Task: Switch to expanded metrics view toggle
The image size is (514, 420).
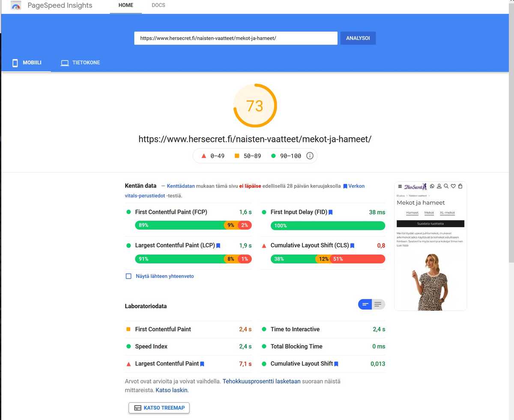Action: point(378,304)
